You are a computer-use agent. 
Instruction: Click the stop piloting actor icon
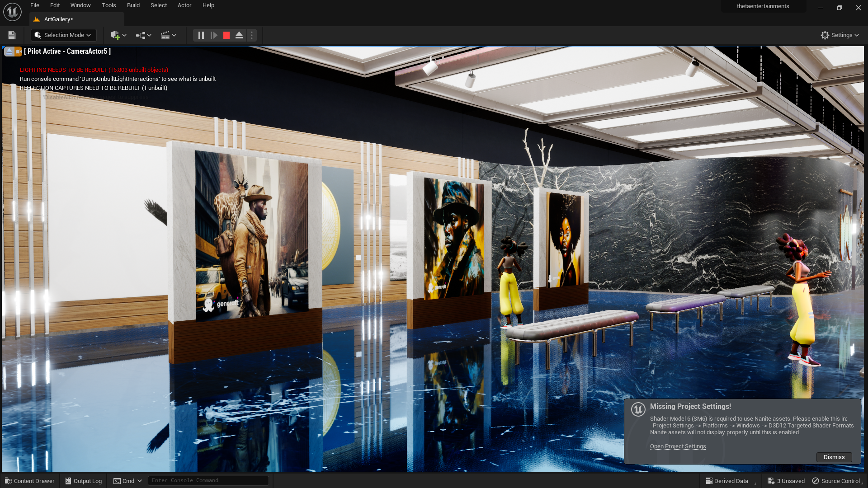tap(9, 52)
